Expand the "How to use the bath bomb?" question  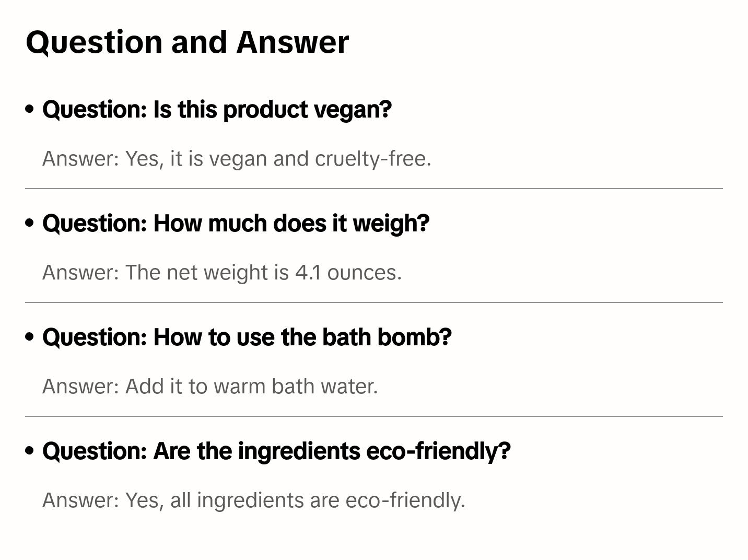pos(247,337)
